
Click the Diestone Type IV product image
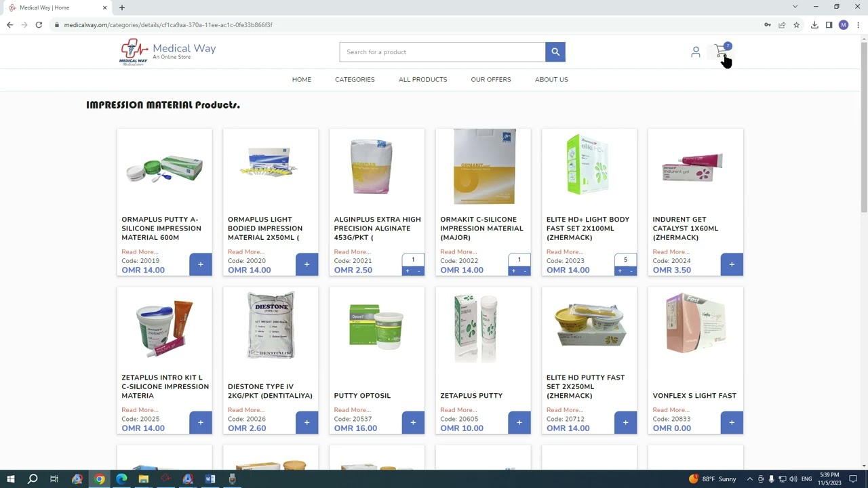271,325
